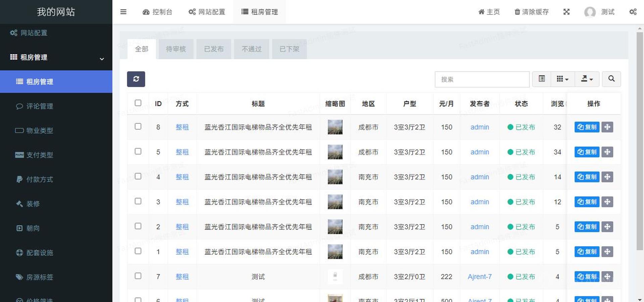Open 付款方式 in the sidebar

coord(56,180)
